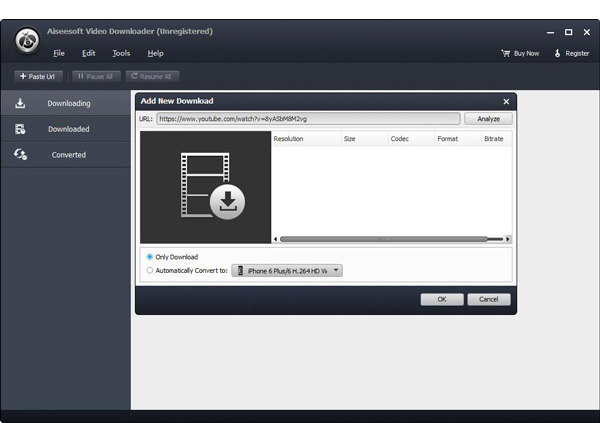Select the Only Download radio option
600x423 pixels.
150,256
